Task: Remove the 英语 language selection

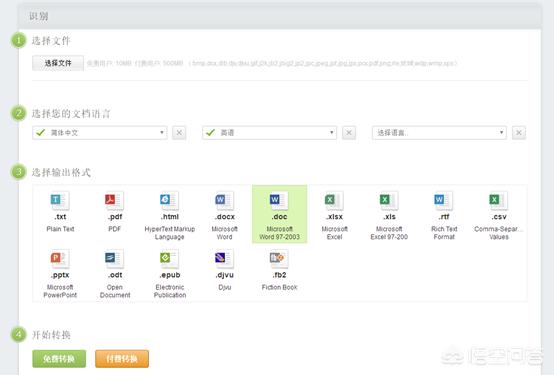Action: pyautogui.click(x=349, y=133)
